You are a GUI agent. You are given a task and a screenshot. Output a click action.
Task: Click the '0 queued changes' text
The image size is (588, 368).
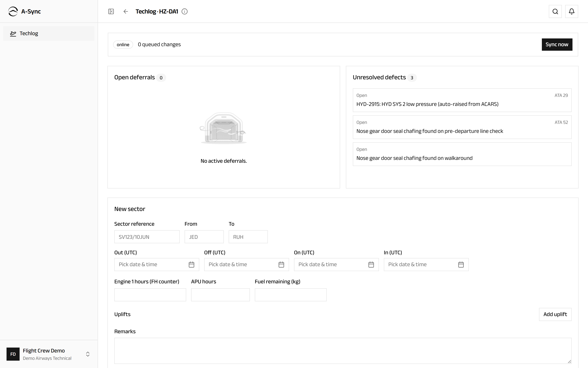pyautogui.click(x=159, y=45)
